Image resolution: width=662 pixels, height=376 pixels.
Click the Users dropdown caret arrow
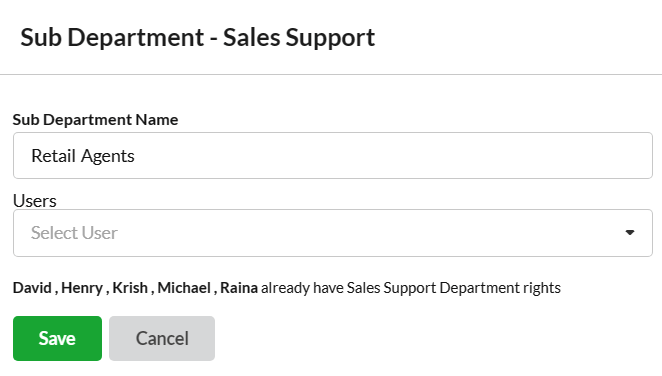pos(630,233)
